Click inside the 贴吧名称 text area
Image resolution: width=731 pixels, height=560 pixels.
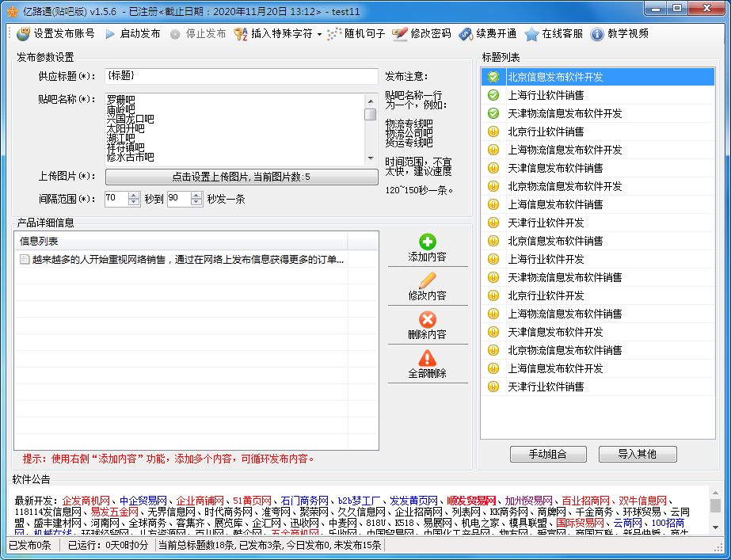(x=234, y=128)
